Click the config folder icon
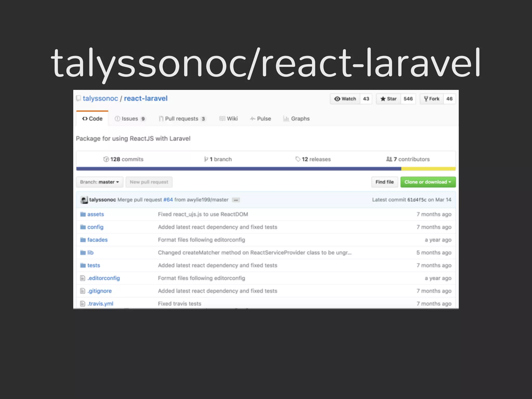Viewport: 532px width, 399px height. 83,227
